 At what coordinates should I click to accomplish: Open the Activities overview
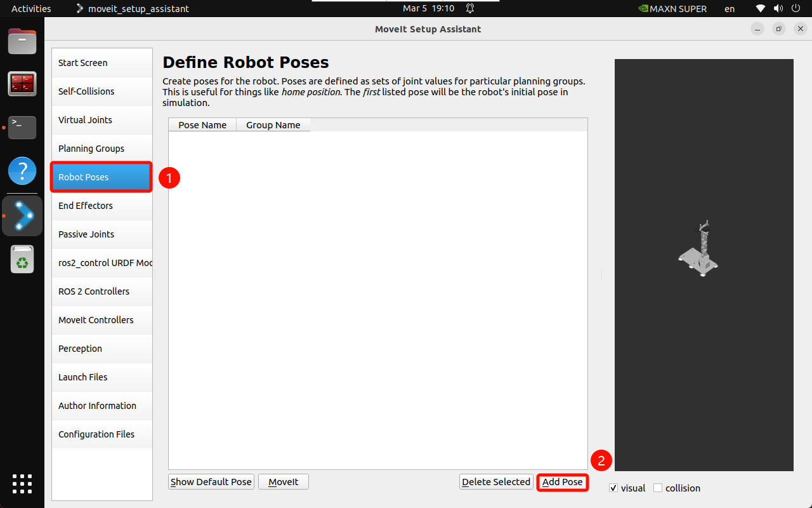(x=31, y=9)
